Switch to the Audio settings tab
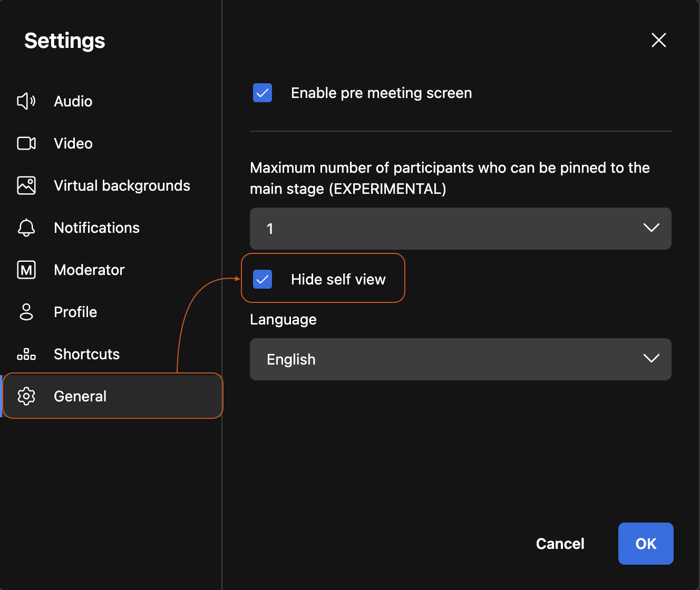 [x=112, y=101]
